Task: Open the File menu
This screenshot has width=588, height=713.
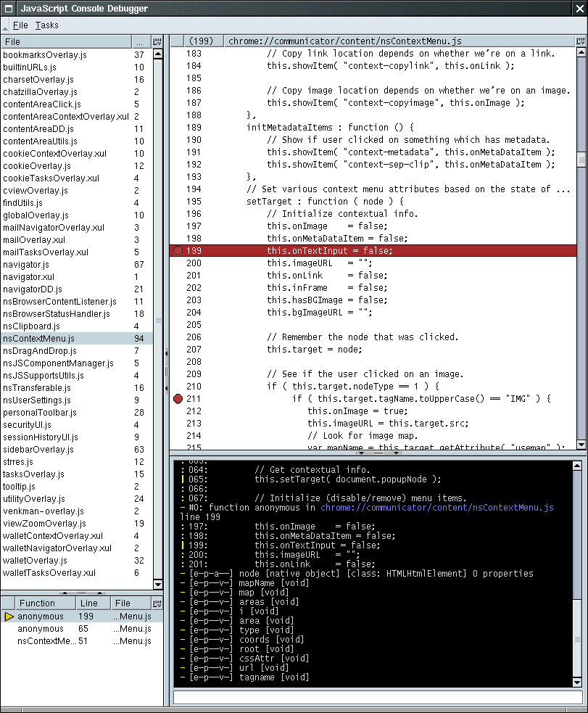Action: point(20,25)
